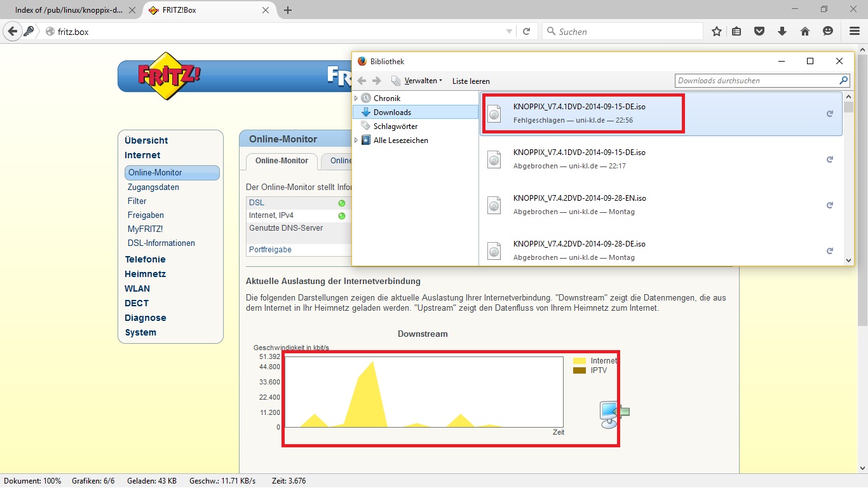Open WLAN menu section
This screenshot has width=868, height=488.
(137, 288)
